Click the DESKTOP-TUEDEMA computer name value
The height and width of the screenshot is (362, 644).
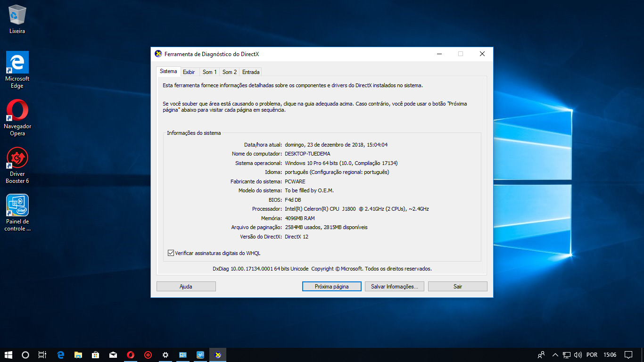click(x=307, y=154)
